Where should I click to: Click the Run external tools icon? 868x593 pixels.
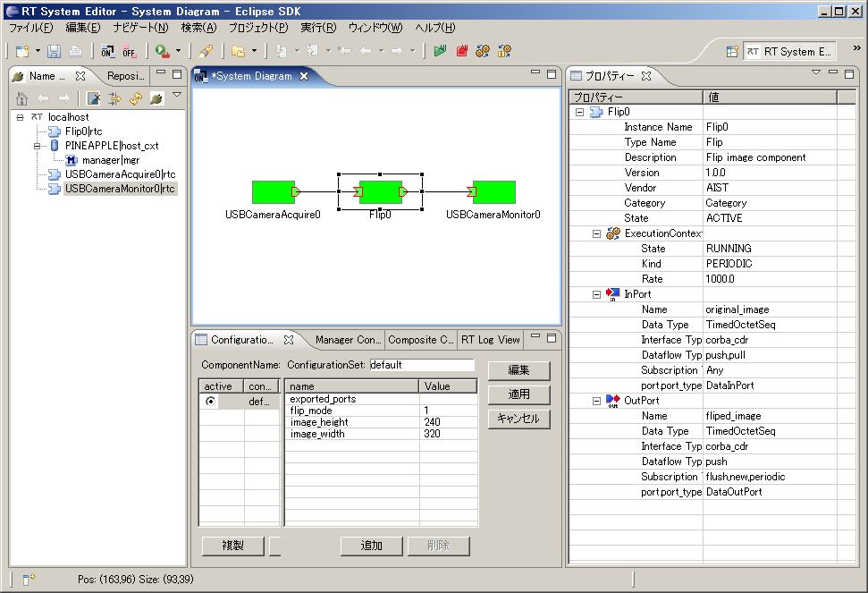(162, 52)
